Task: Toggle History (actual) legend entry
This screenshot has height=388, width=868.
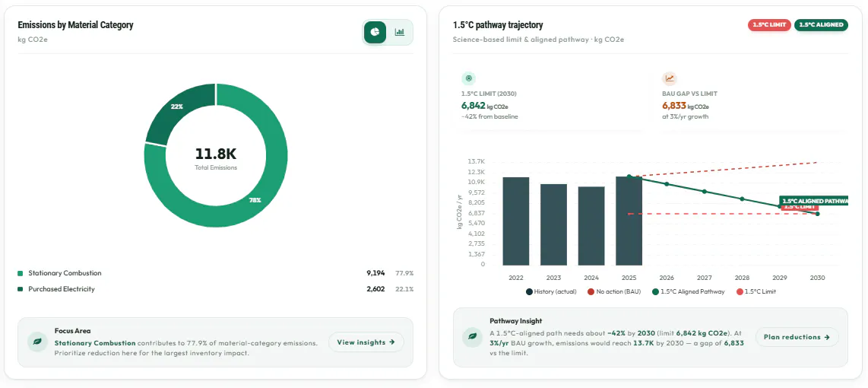Action: [551, 291]
